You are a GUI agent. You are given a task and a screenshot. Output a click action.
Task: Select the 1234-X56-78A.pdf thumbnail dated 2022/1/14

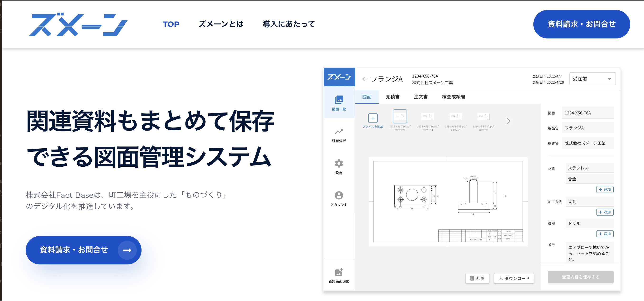428,116
